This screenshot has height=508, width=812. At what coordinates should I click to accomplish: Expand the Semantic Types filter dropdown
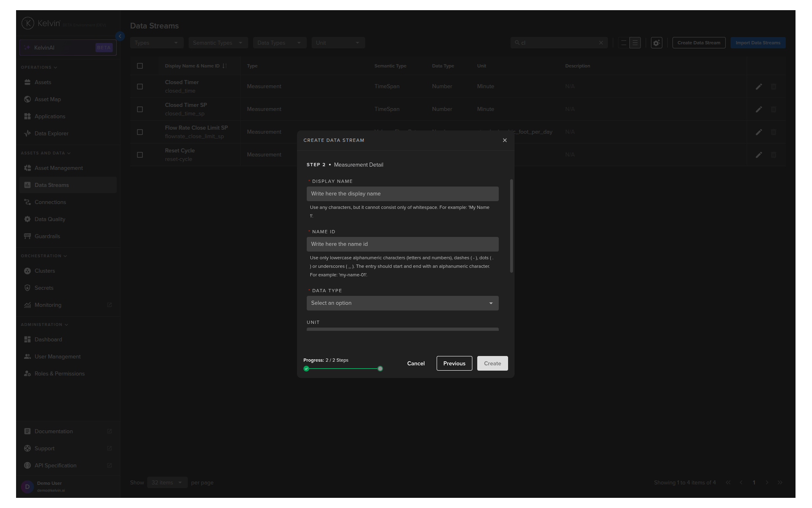[x=218, y=43]
